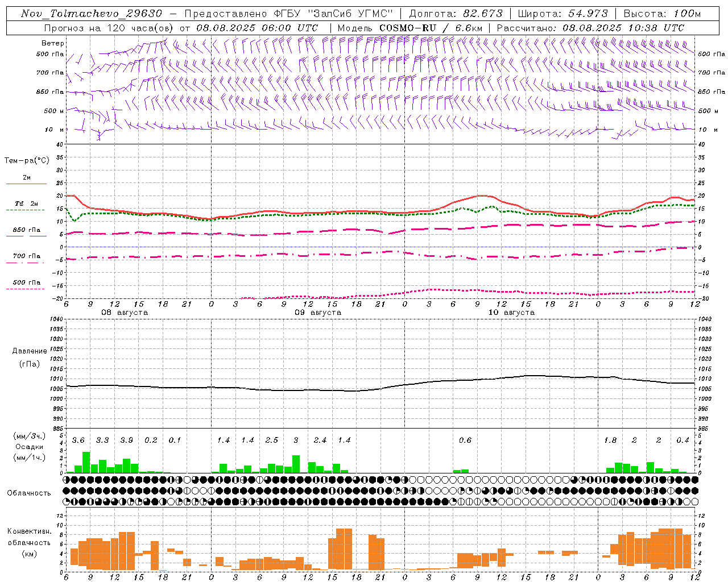The image size is (728, 582).
Task: Click the "(гПа)" unit under Давление
Action: [x=30, y=364]
